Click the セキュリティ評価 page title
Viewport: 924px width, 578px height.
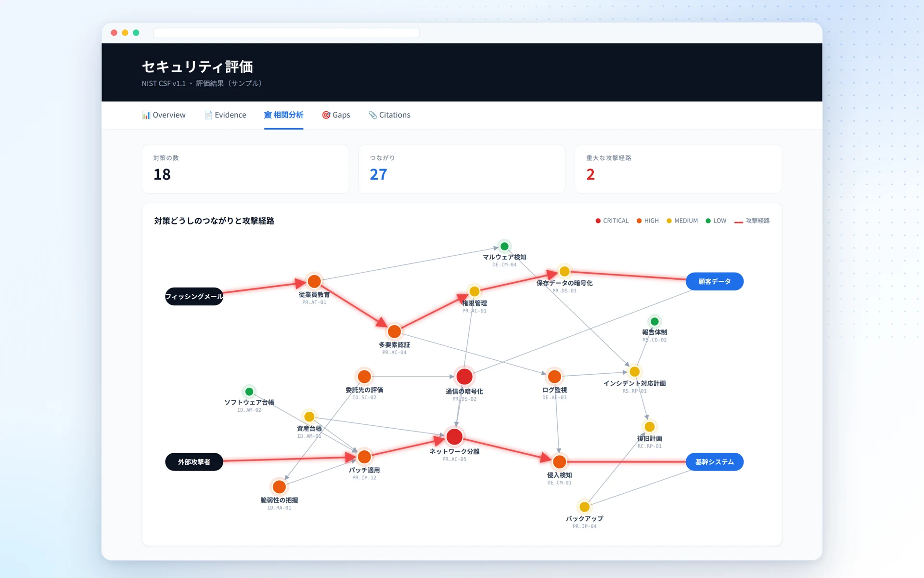(197, 66)
